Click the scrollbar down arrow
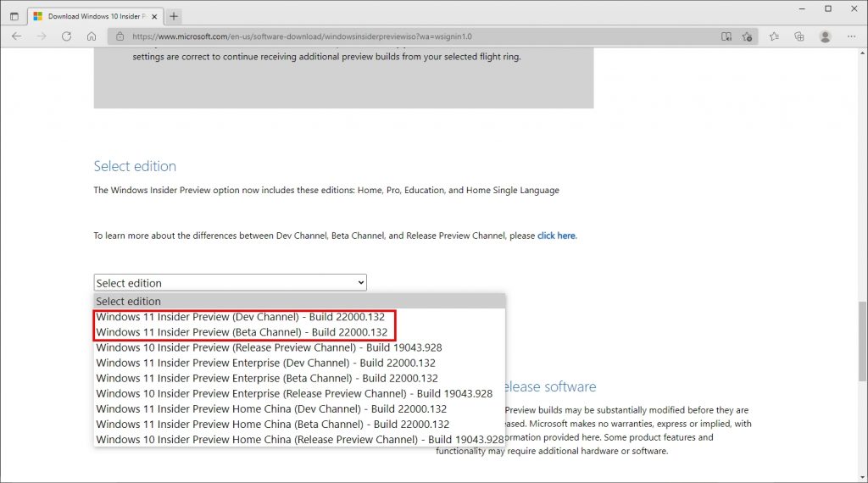Image resolution: width=868 pixels, height=483 pixels. 862,477
